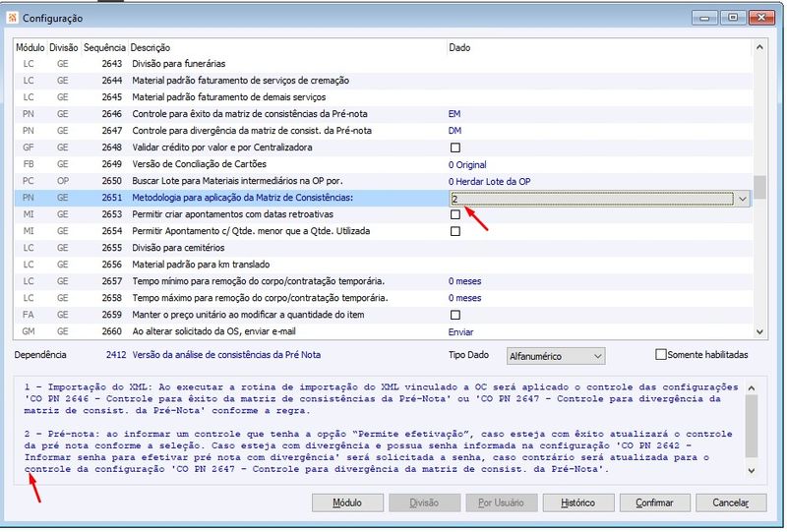Click the Enviar value in Dado column
The height and width of the screenshot is (532, 787).
(x=460, y=332)
